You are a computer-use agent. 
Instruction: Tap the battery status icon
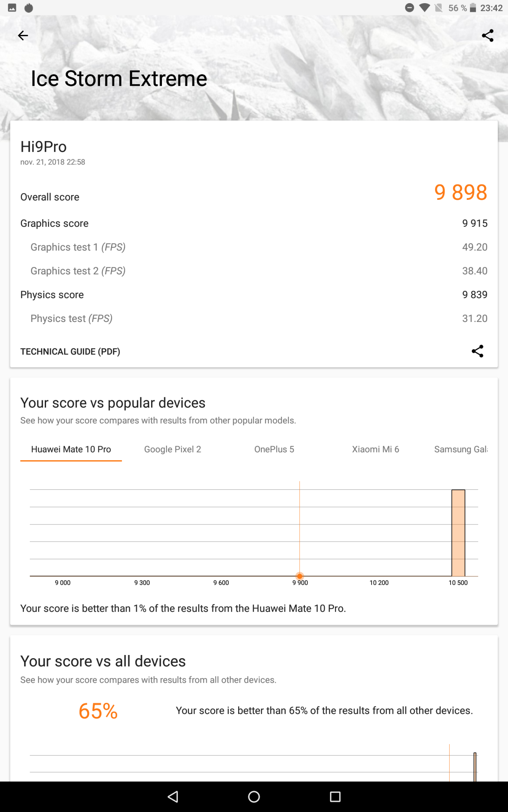point(473,8)
